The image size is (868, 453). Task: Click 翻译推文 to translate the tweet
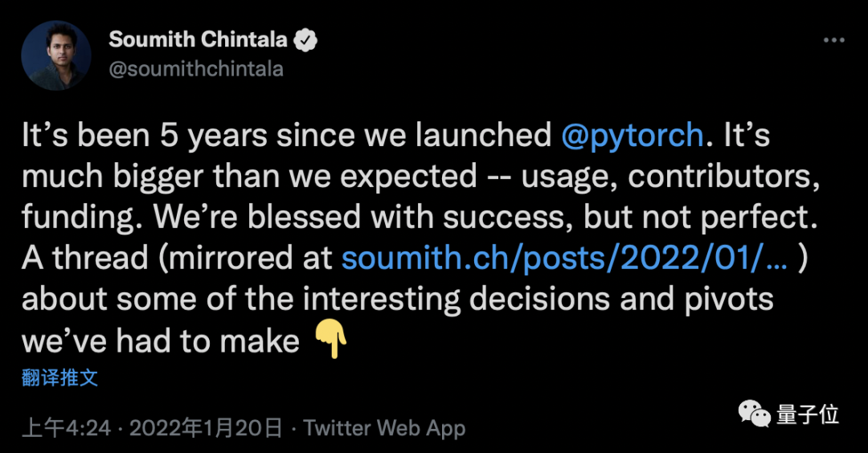click(x=60, y=378)
